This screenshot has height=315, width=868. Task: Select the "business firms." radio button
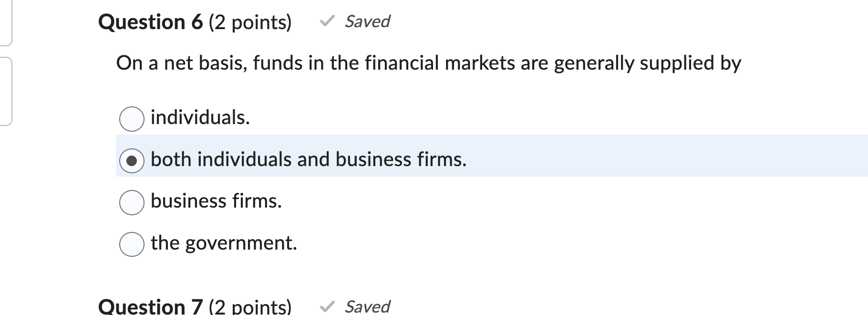pyautogui.click(x=131, y=202)
